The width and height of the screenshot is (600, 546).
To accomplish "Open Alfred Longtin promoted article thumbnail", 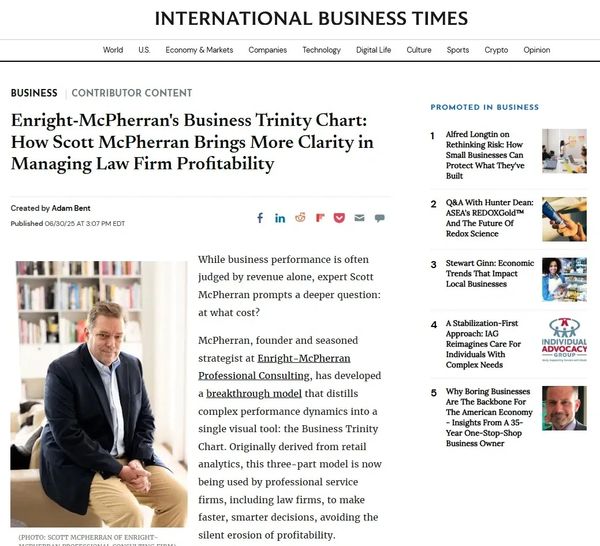I will [x=564, y=151].
